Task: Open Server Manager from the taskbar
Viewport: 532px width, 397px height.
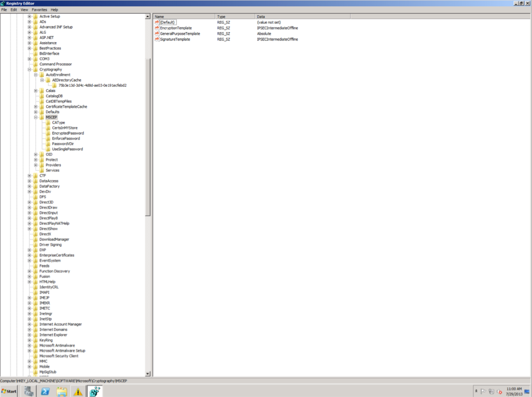Action: pyautogui.click(x=29, y=391)
